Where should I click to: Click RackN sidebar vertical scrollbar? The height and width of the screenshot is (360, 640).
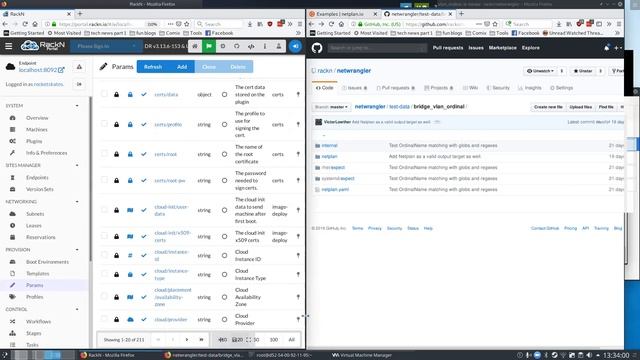click(90, 180)
